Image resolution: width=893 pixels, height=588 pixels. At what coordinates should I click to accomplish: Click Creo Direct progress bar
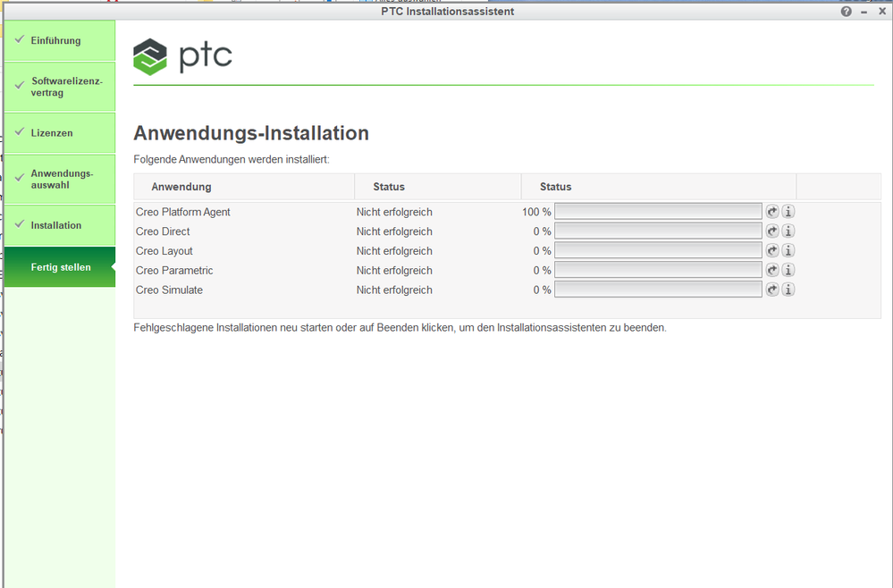click(x=659, y=231)
